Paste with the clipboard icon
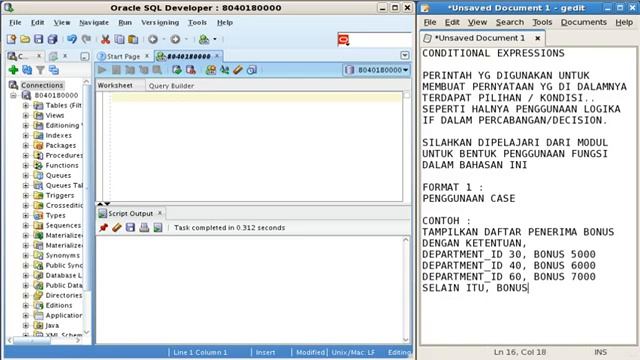Screen dimensions: 640x360 (133, 39)
